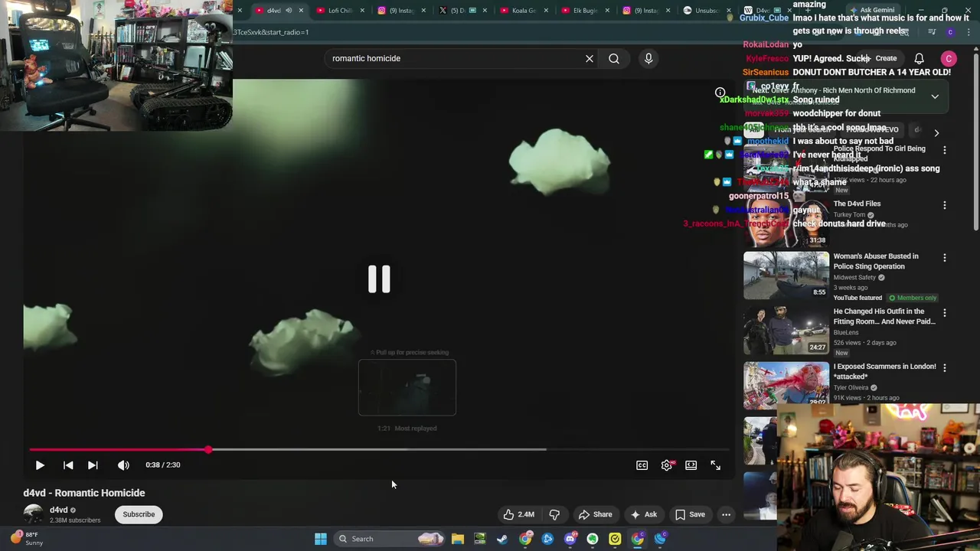Dislike the video with thumbs down
This screenshot has height=551, width=980.
pyautogui.click(x=554, y=514)
